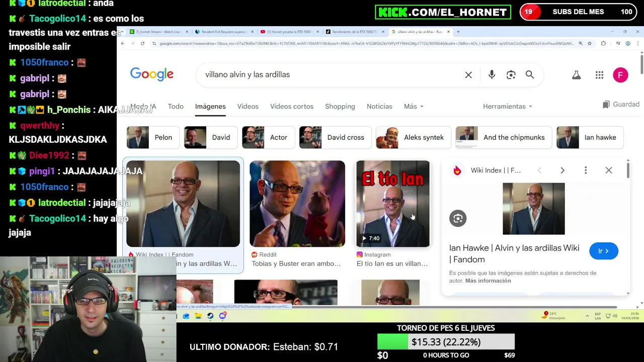Screen dimensions: 644x362
Task: Click the Google logo
Action: click(x=151, y=74)
